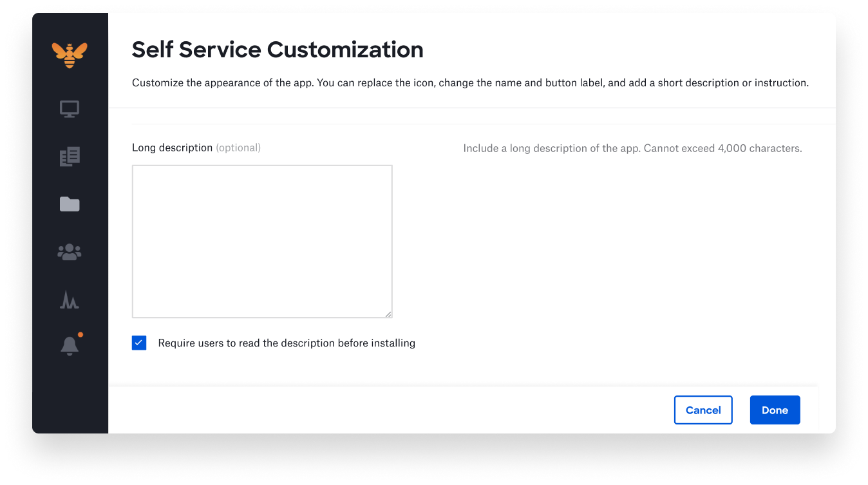The height and width of the screenshot is (485, 868).
Task: Select the Users group icon
Action: click(70, 252)
